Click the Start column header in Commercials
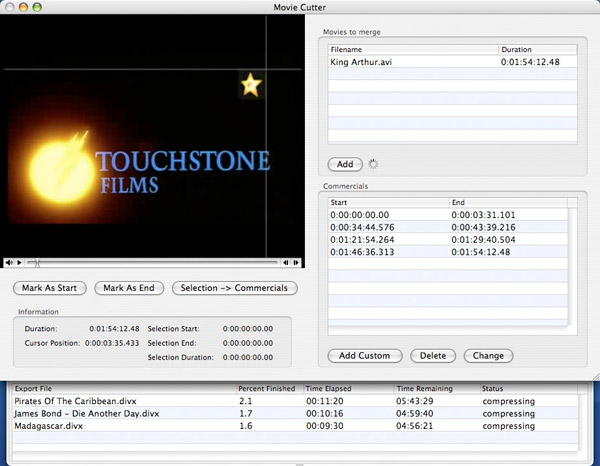This screenshot has width=600, height=466. [x=388, y=202]
